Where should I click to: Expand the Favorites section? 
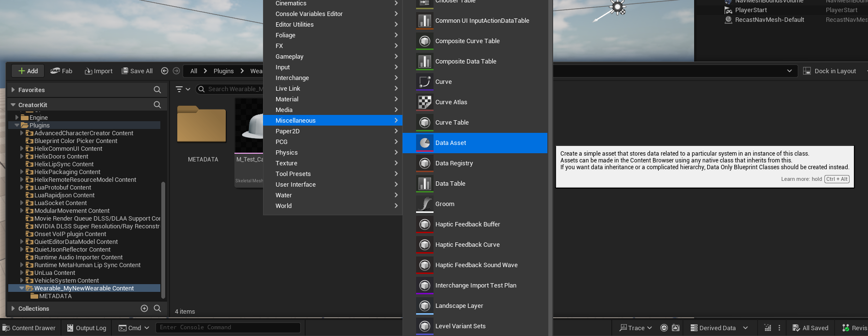pyautogui.click(x=13, y=90)
